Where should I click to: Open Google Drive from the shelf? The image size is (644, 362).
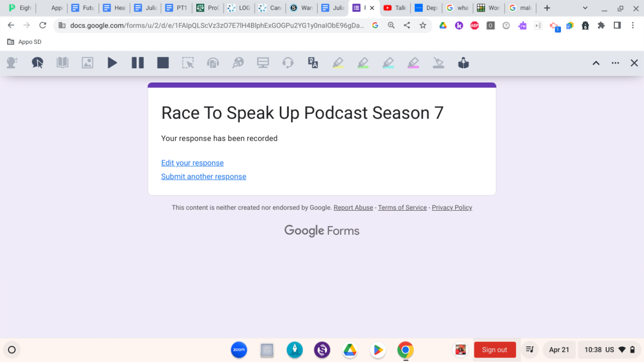350,350
